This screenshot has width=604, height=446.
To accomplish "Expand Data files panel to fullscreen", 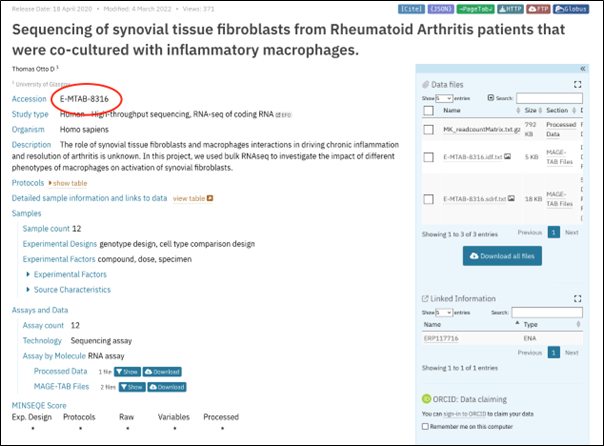I will 577,85.
